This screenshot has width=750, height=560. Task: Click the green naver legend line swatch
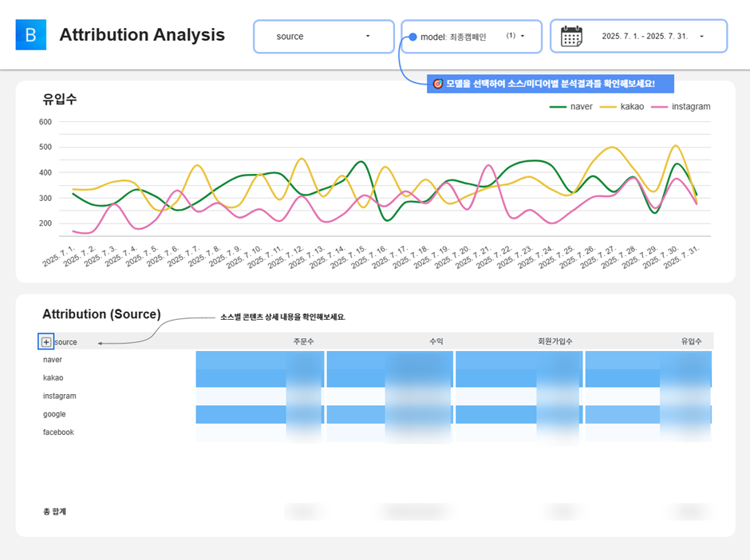coord(558,107)
